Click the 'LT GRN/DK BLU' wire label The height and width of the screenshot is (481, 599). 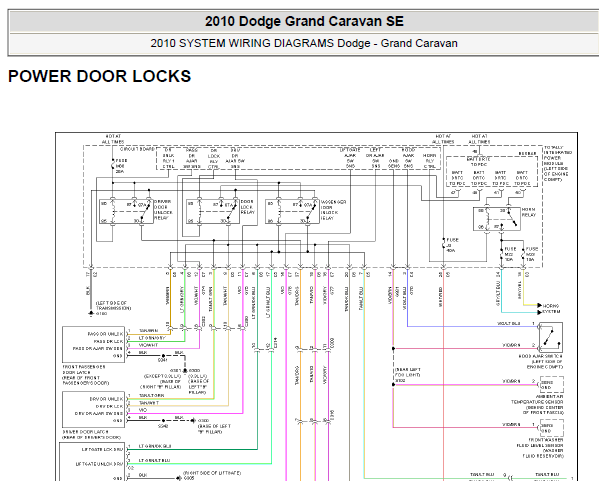(155, 446)
